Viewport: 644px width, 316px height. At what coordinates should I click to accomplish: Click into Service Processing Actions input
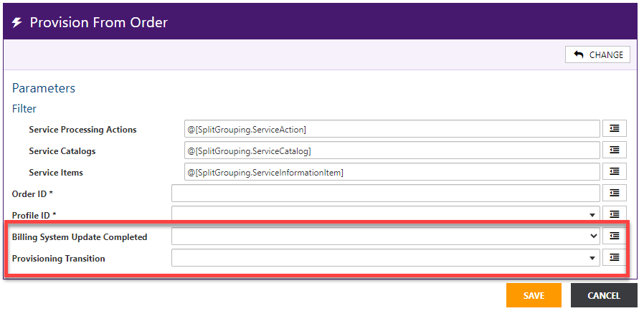[391, 129]
